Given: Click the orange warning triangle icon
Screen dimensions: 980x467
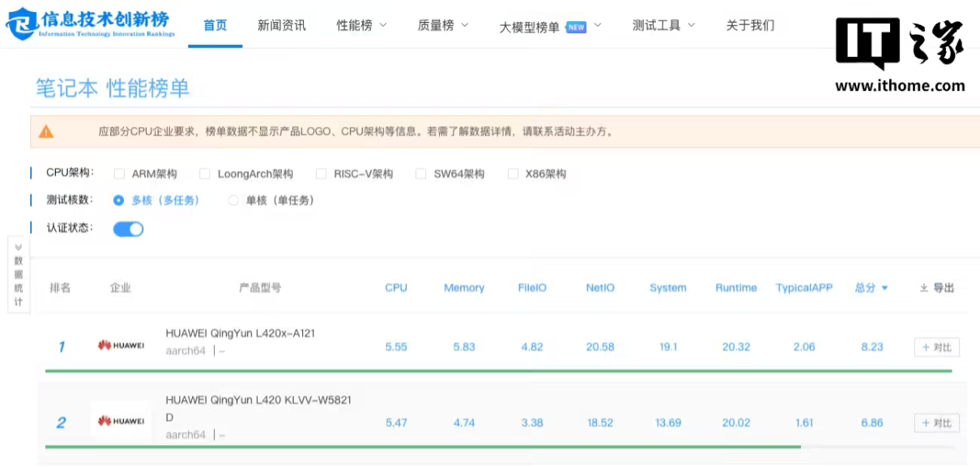Looking at the screenshot, I should pyautogui.click(x=46, y=131).
